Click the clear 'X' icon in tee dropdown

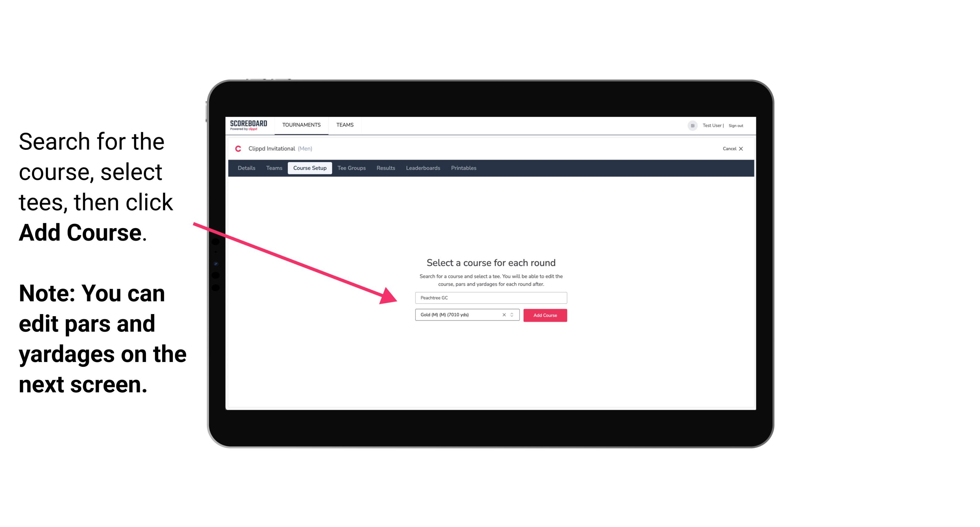point(503,315)
